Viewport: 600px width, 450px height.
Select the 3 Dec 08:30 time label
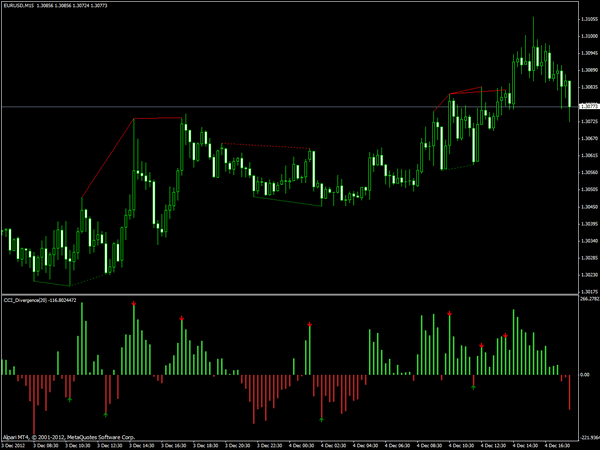(x=46, y=446)
